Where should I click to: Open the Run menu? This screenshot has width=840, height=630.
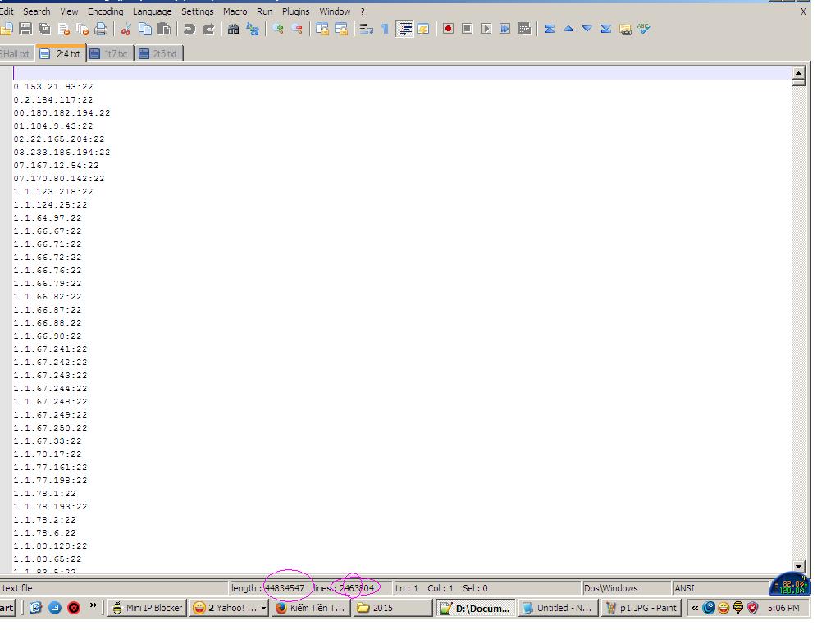pyautogui.click(x=265, y=11)
